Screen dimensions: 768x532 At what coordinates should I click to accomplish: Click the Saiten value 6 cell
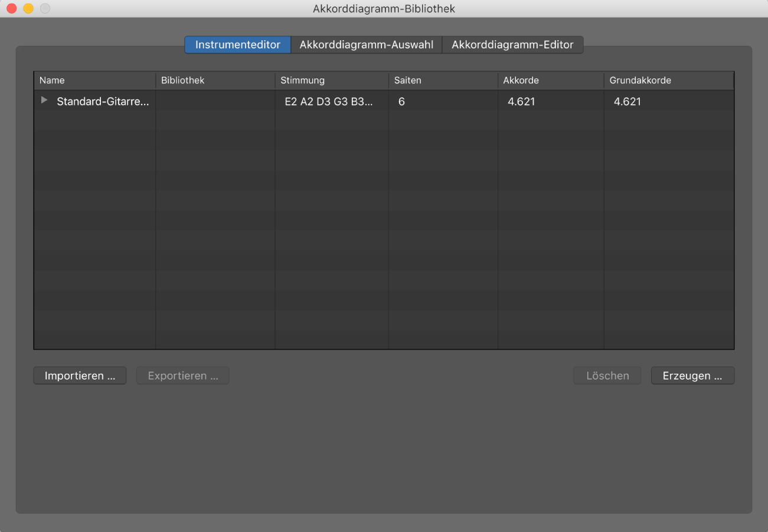tap(401, 101)
